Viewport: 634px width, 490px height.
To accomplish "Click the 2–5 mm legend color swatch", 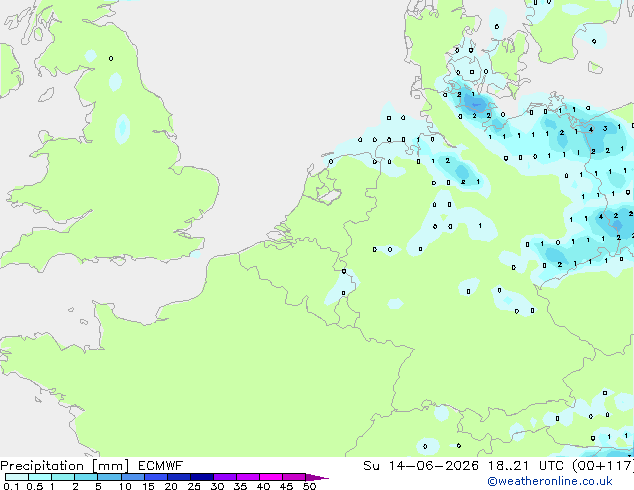I will pyautogui.click(x=86, y=477).
